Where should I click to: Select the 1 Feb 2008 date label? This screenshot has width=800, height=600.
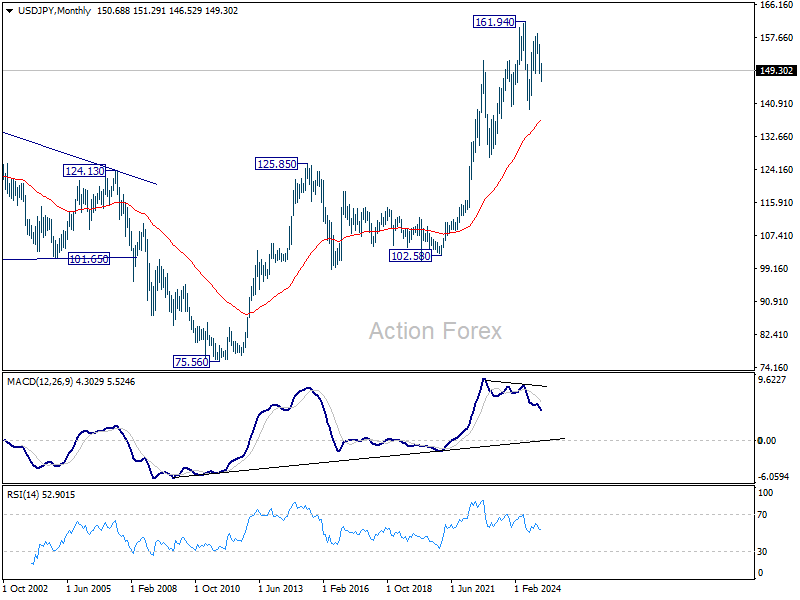click(x=154, y=588)
